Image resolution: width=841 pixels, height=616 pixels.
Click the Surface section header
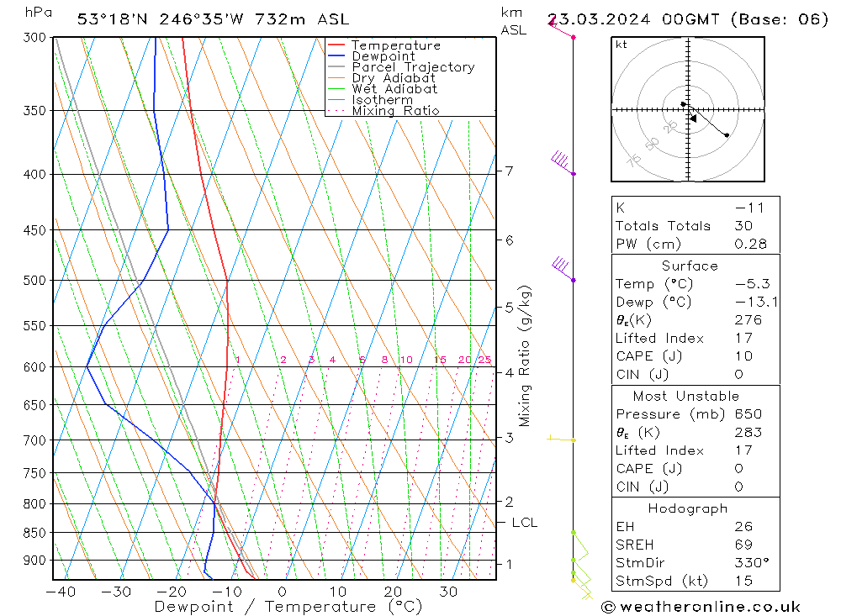[690, 266]
